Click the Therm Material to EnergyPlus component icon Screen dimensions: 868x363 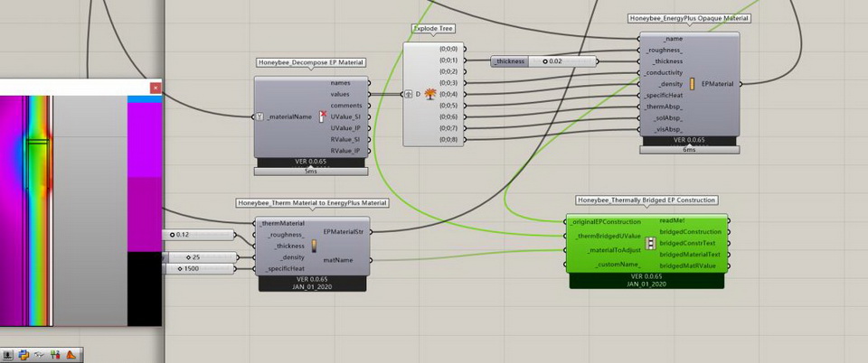click(314, 246)
